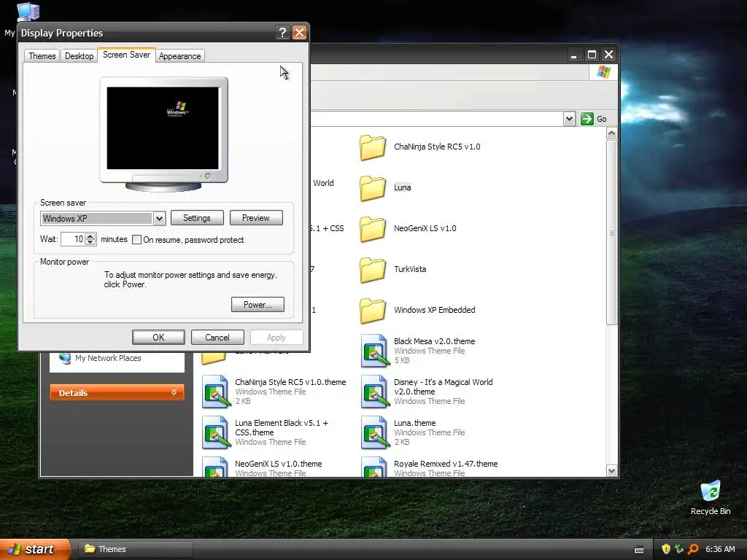
Task: Click the Settings button
Action: tap(197, 217)
